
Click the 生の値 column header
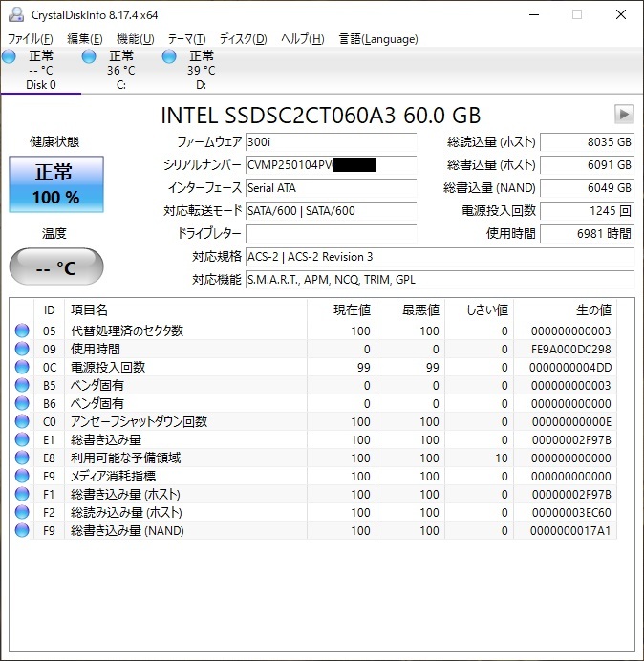tap(565, 310)
